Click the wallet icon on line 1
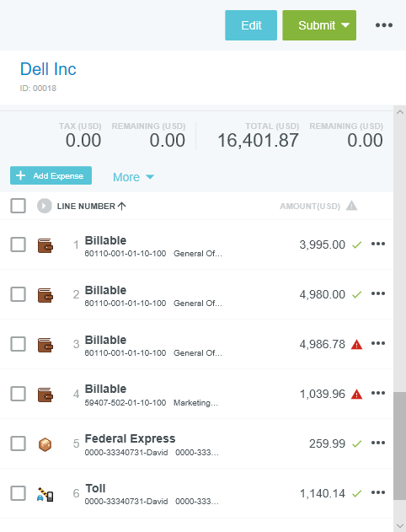406x532 pixels. [x=45, y=245]
